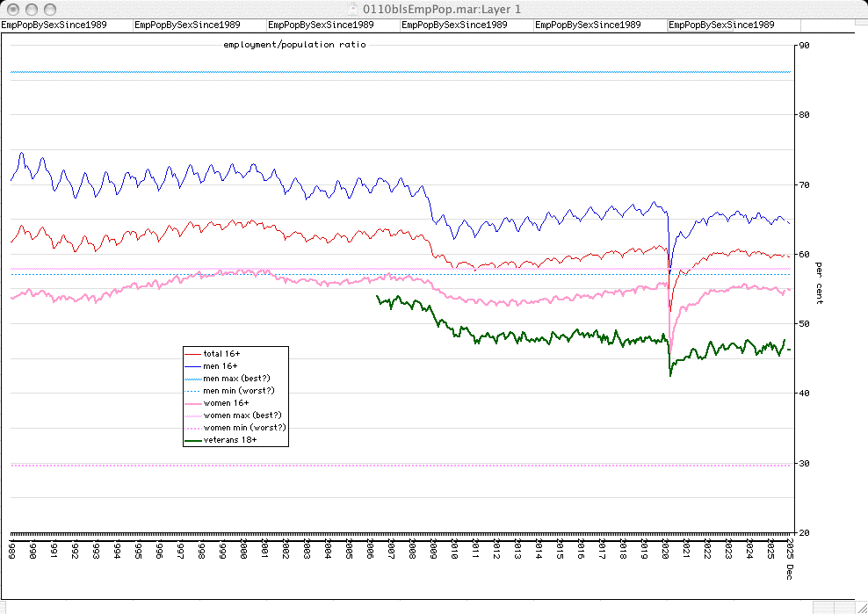This screenshot has height=614, width=868.
Task: Pick the "women min (worst?)" legend label
Action: coord(244,427)
